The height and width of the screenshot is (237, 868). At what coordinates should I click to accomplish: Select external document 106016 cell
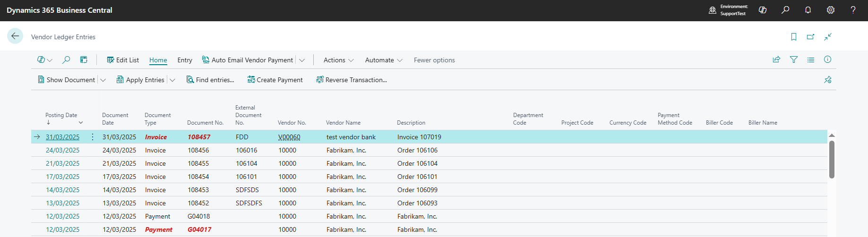point(247,150)
